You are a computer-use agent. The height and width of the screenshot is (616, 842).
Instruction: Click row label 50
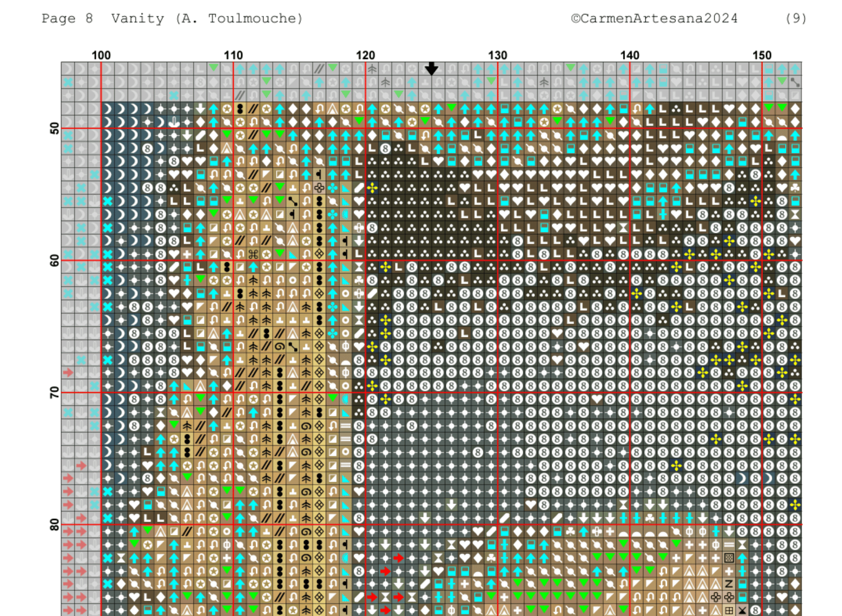pyautogui.click(x=54, y=128)
